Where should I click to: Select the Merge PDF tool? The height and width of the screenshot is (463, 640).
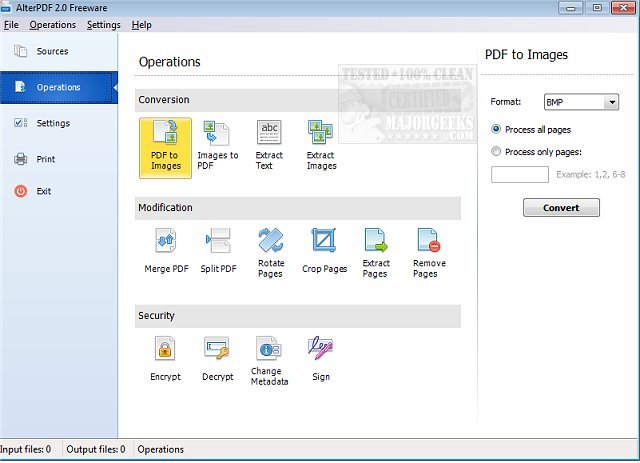tap(166, 252)
